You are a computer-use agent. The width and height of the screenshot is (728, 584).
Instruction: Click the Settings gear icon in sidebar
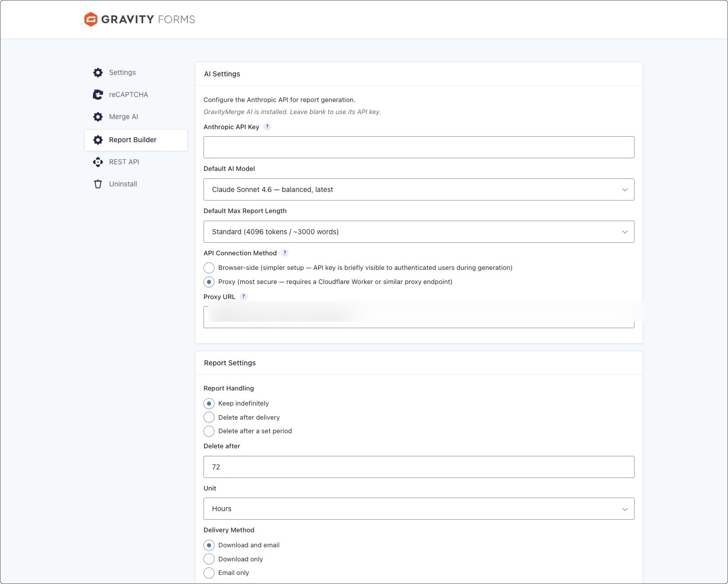pyautogui.click(x=98, y=72)
